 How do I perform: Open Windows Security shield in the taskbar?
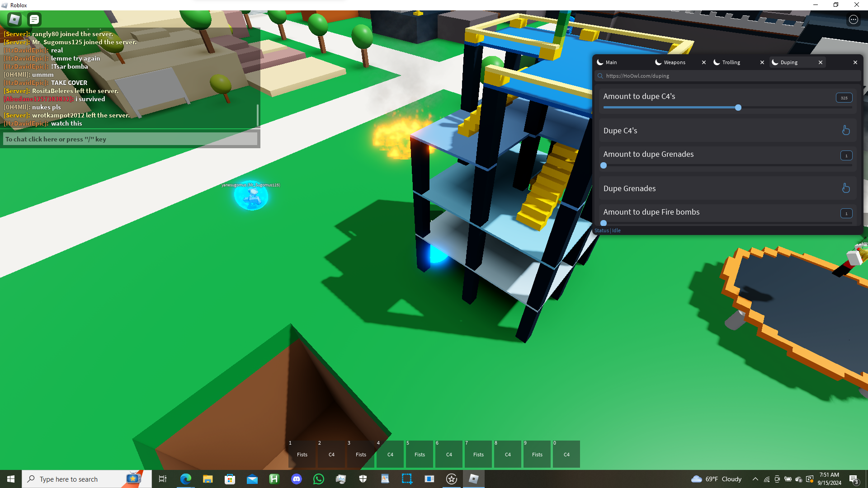pos(363,479)
